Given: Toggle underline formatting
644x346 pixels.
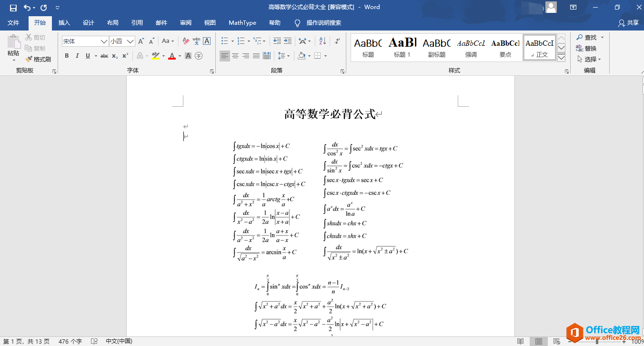Looking at the screenshot, I should tap(88, 56).
